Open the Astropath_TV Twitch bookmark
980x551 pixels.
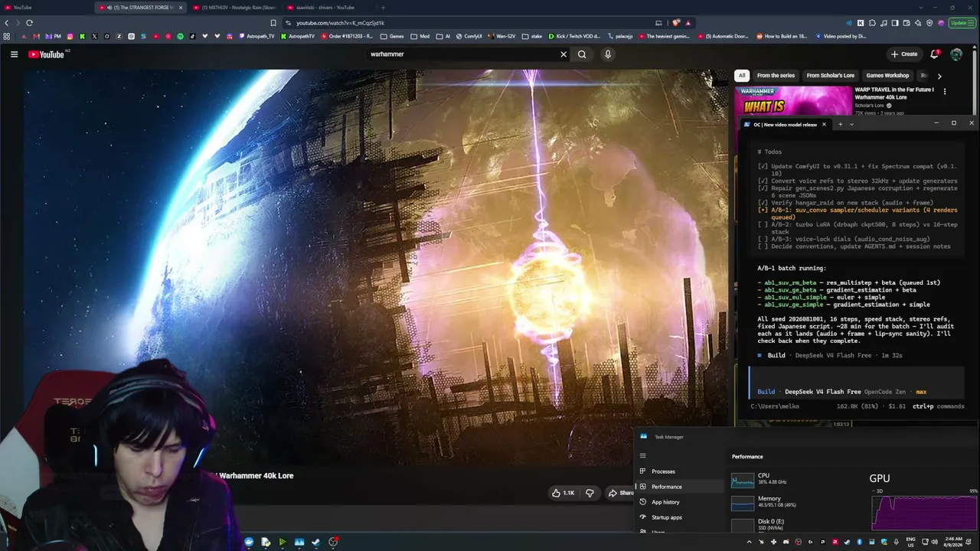pos(256,36)
